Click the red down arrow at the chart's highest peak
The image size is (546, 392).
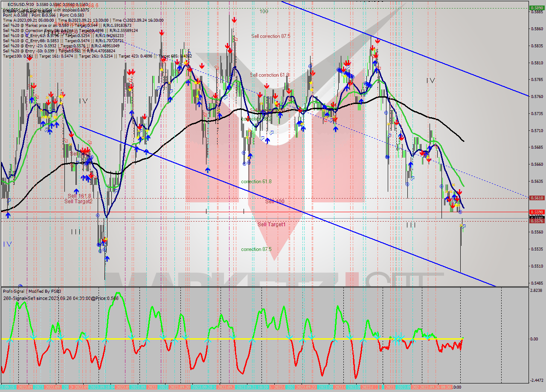(235, 19)
